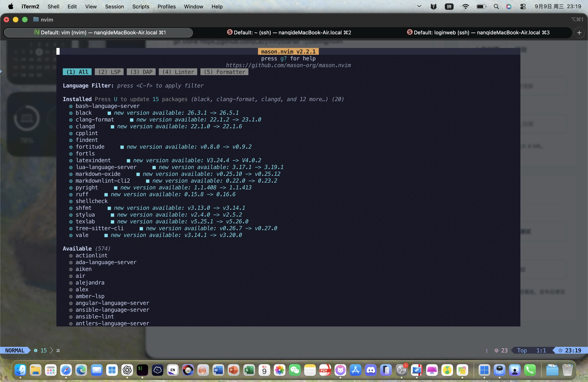Launch PowerPoint from the Dock
Screen dimensions: 588x382
(x=234, y=370)
